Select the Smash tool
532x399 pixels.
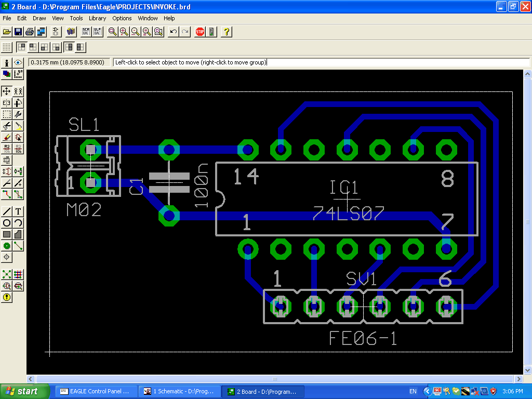[7, 160]
